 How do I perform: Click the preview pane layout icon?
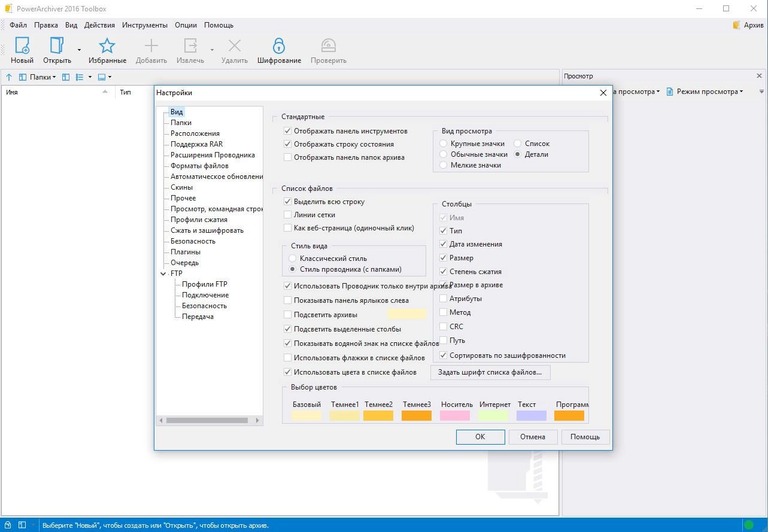point(101,77)
